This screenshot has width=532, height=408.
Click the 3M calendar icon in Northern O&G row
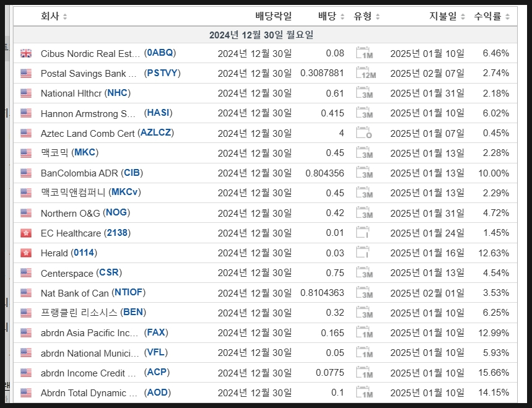pyautogui.click(x=364, y=212)
